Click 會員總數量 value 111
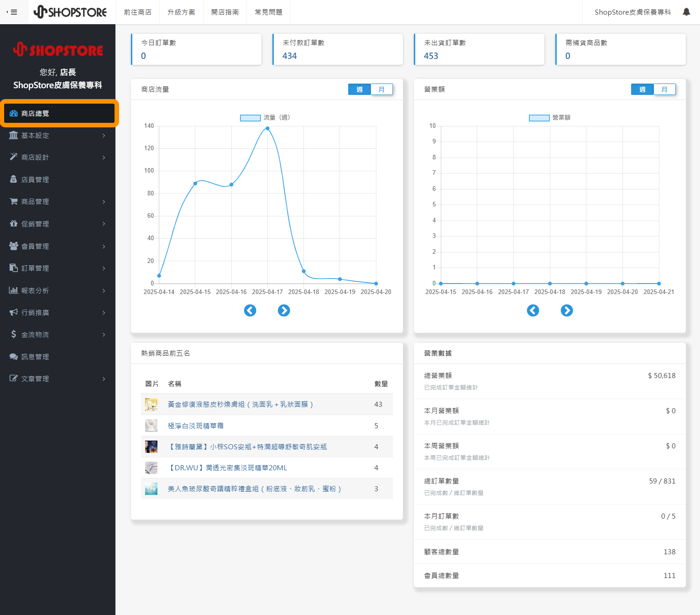The width and height of the screenshot is (700, 615). coord(669,576)
